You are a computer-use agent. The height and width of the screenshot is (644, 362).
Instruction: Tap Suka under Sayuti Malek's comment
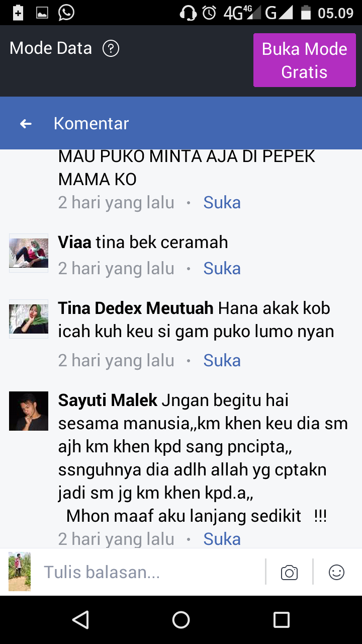tap(222, 539)
